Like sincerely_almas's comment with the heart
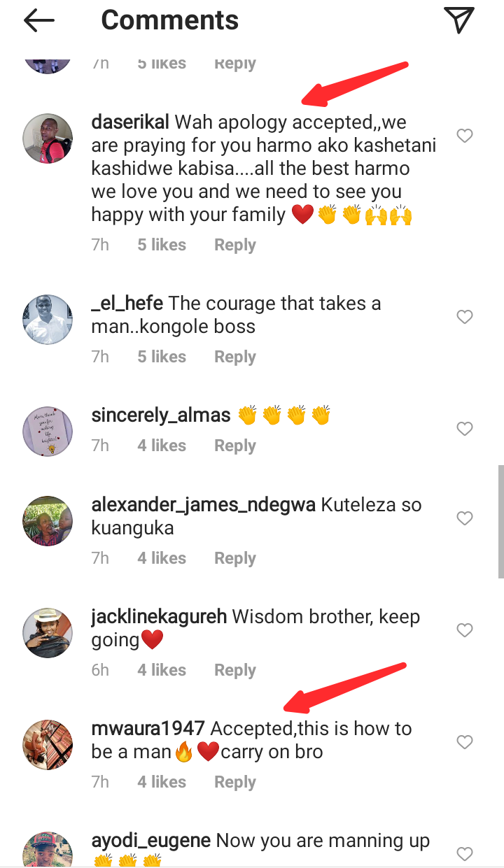This screenshot has width=504, height=868. (465, 429)
